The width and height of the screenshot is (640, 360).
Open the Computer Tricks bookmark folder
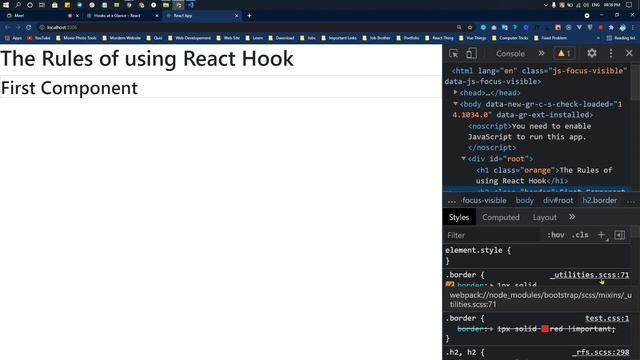(510, 38)
